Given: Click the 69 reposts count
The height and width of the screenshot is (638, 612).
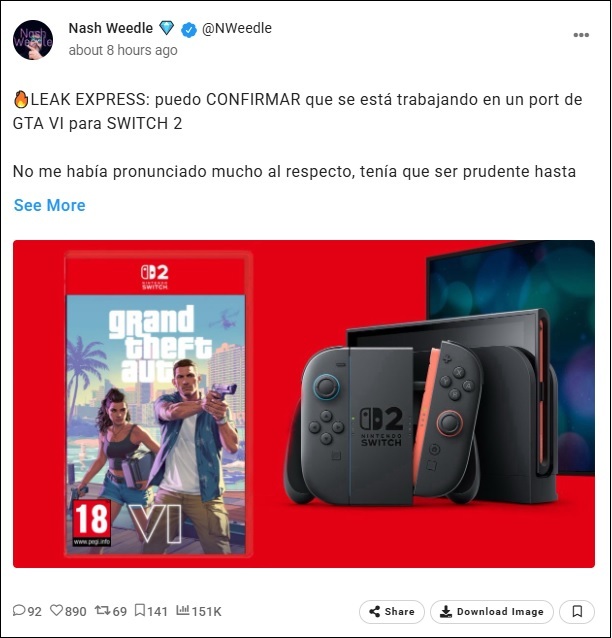Looking at the screenshot, I should [120, 611].
